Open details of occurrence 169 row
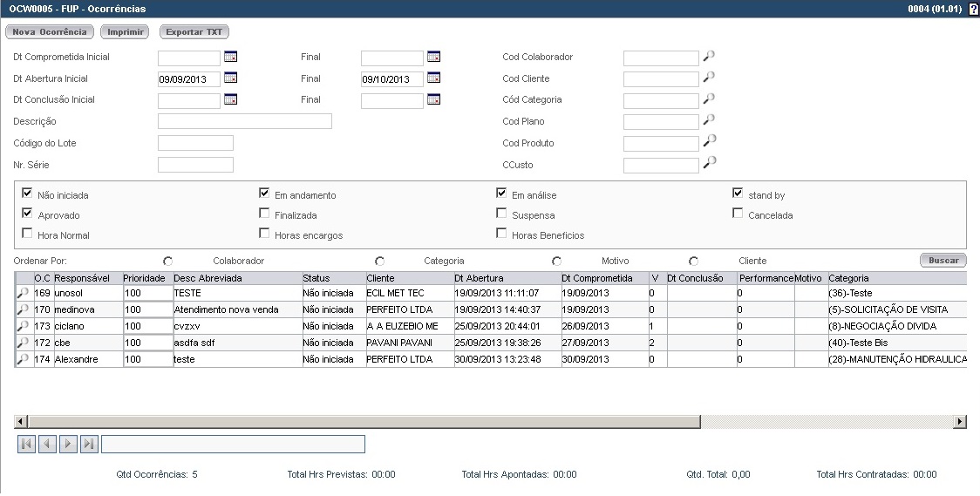This screenshot has height=496, width=980. tap(23, 294)
